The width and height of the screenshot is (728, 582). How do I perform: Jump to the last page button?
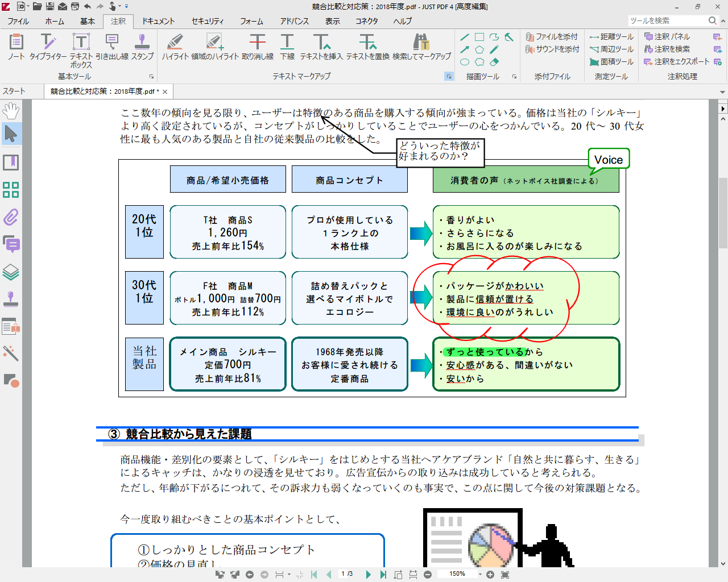[x=383, y=574]
